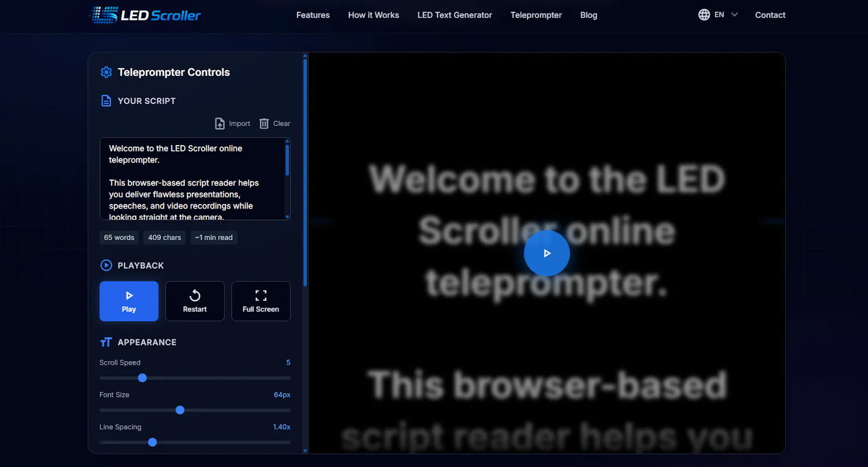Click the panel scroll-down arrow

[305, 451]
